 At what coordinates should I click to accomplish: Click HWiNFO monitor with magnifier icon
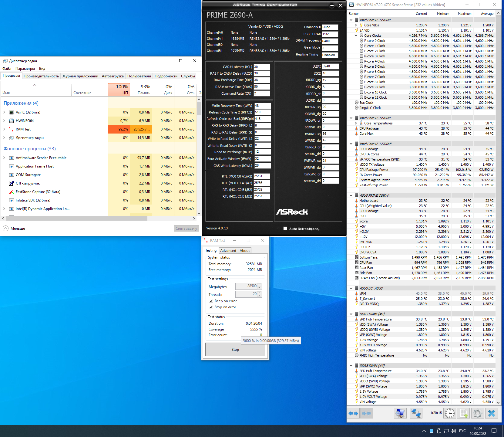400,413
